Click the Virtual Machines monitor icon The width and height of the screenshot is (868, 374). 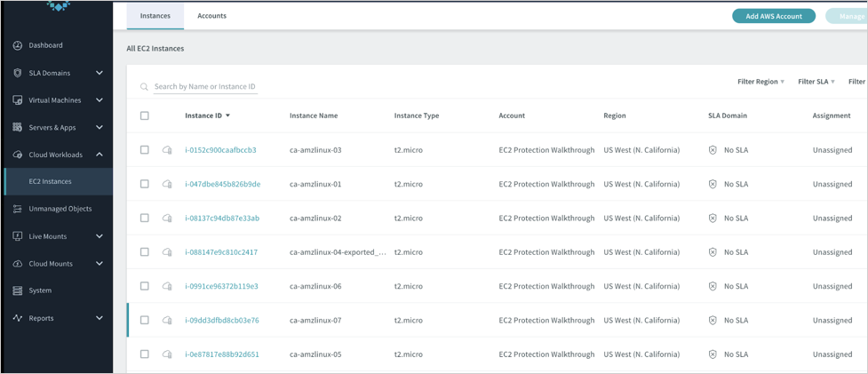[17, 100]
